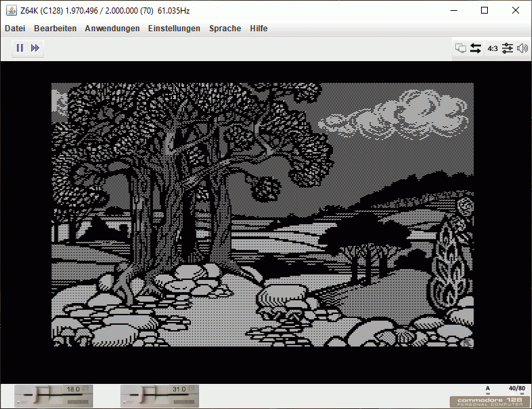Image resolution: width=532 pixels, height=409 pixels.
Task: Open the video adjustment sliders settings
Action: click(508, 48)
